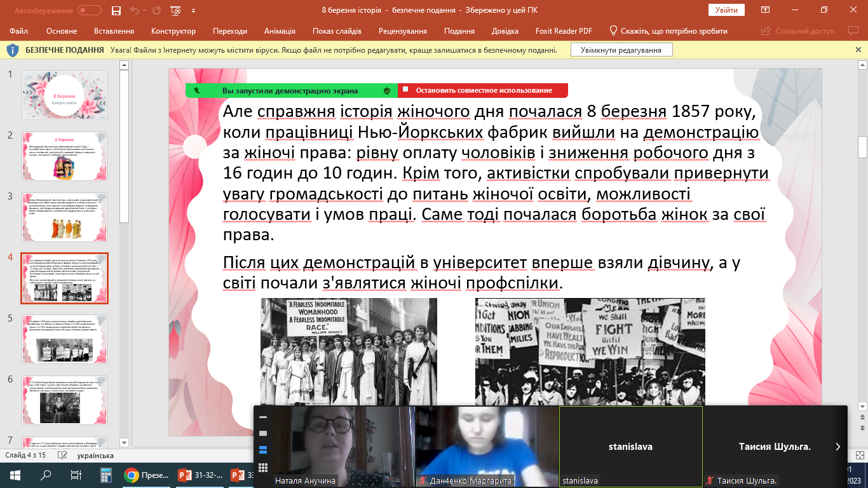
Task: Start slideshow from beginning icon in quick access
Action: (x=176, y=10)
